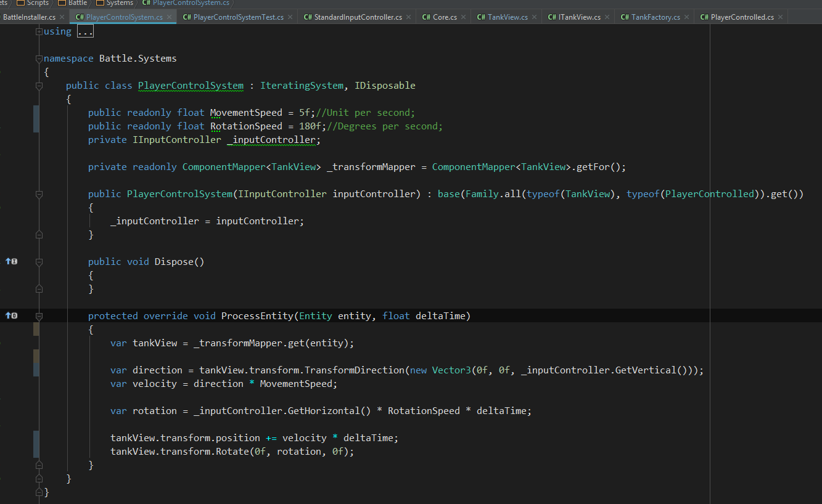
Task: Click the folded '...' placeholder after using
Action: click(x=85, y=31)
